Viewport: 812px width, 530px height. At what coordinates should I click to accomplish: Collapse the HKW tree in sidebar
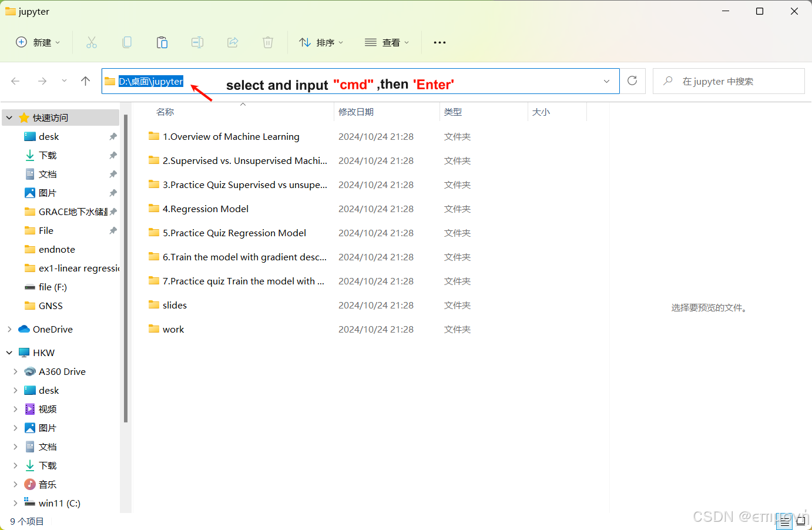[x=9, y=352]
